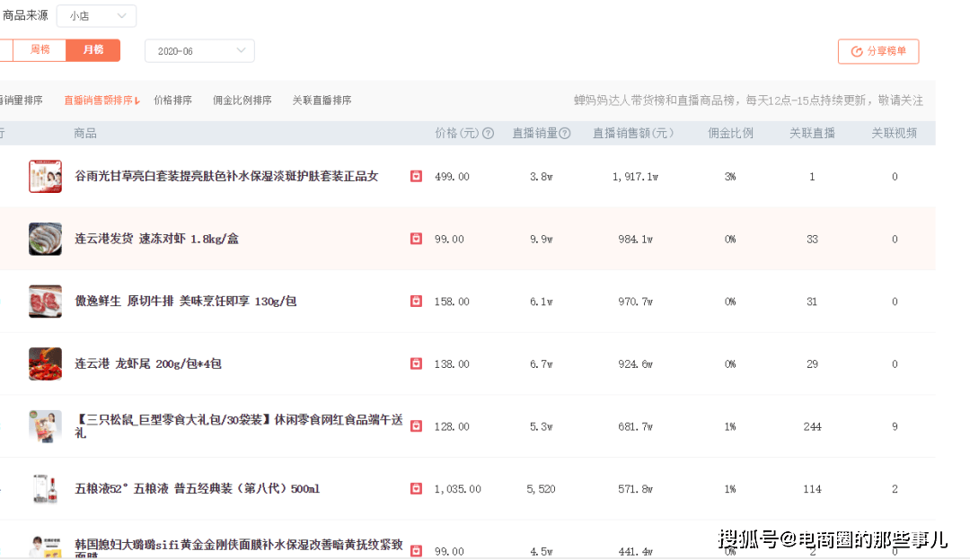Click the red shop icon in 五粮液 row
The width and height of the screenshot is (970, 560).
click(x=416, y=489)
